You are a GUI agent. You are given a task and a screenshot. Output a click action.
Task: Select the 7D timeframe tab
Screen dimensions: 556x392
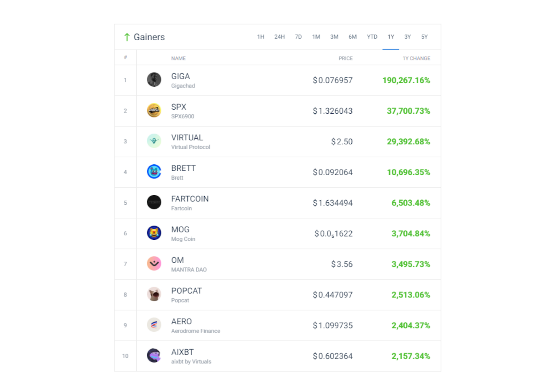[299, 37]
